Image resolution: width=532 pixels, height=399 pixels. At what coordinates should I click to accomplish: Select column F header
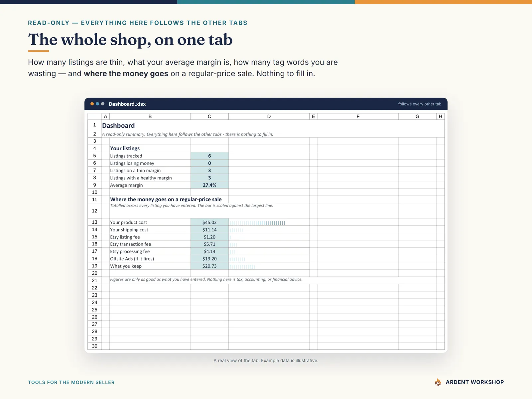tap(358, 116)
